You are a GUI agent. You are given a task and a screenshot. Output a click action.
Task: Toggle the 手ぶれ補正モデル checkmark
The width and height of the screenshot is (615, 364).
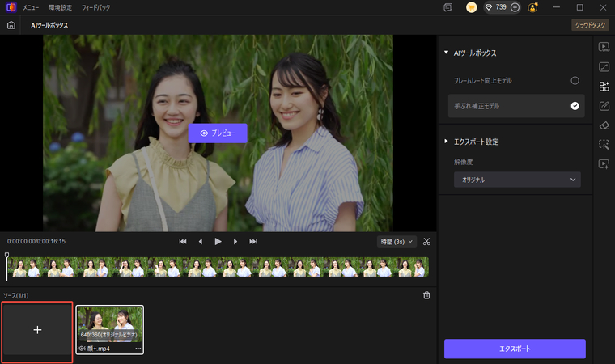coord(575,106)
